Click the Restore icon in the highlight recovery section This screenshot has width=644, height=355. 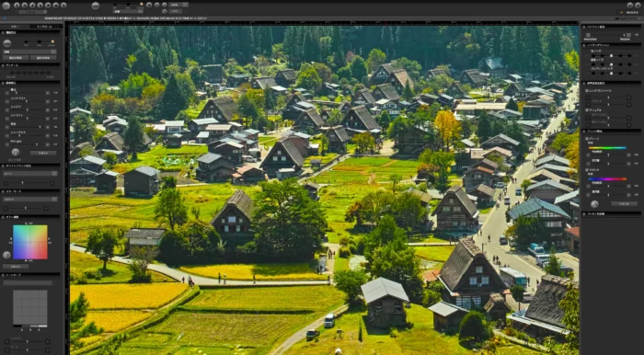628,35
